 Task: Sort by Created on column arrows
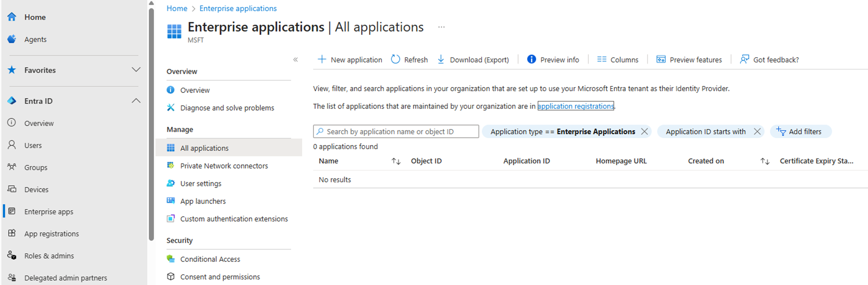[765, 161]
